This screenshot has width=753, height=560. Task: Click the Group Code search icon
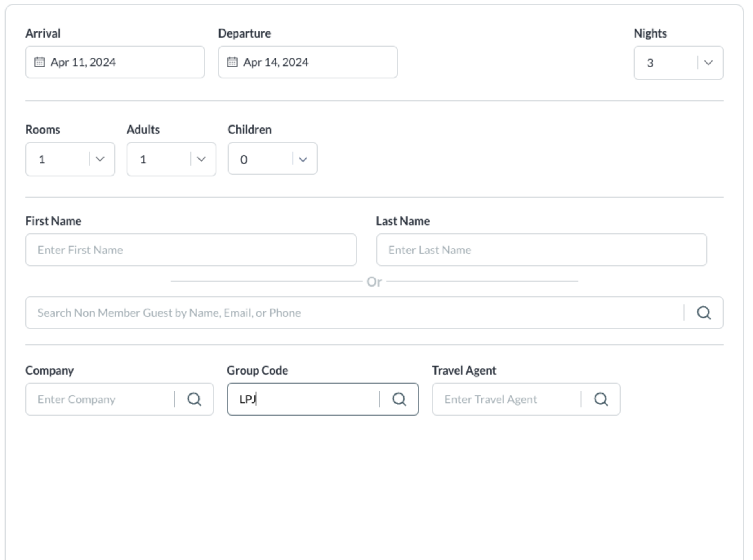tap(399, 399)
